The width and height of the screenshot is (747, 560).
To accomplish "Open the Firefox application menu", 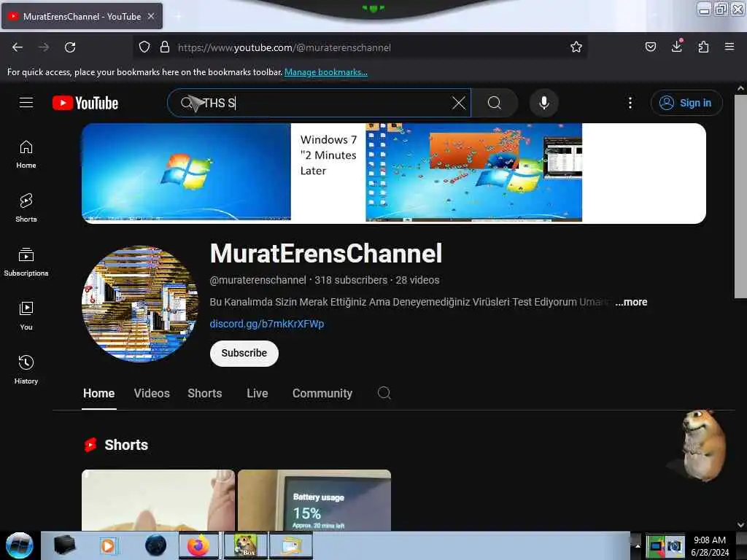I will pos(729,47).
